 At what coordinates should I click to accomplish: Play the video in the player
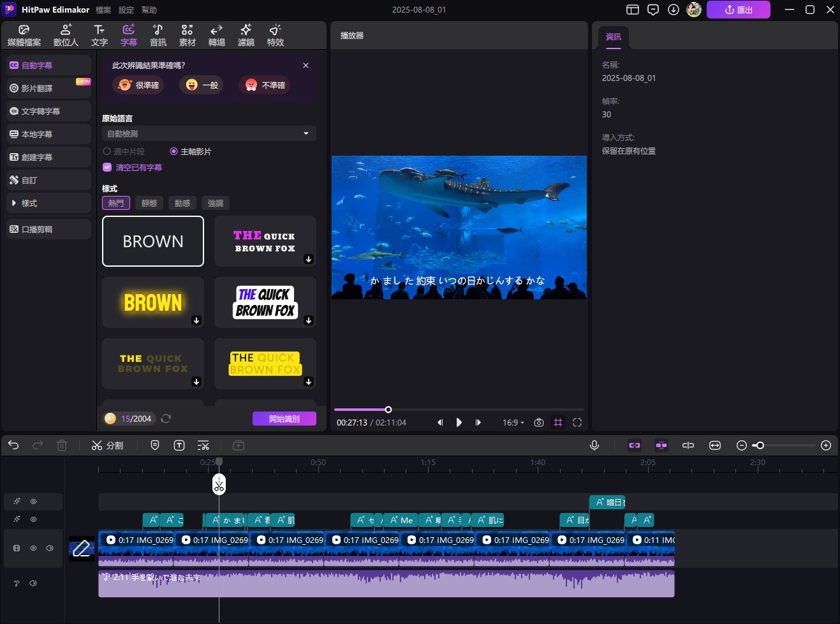pos(459,422)
